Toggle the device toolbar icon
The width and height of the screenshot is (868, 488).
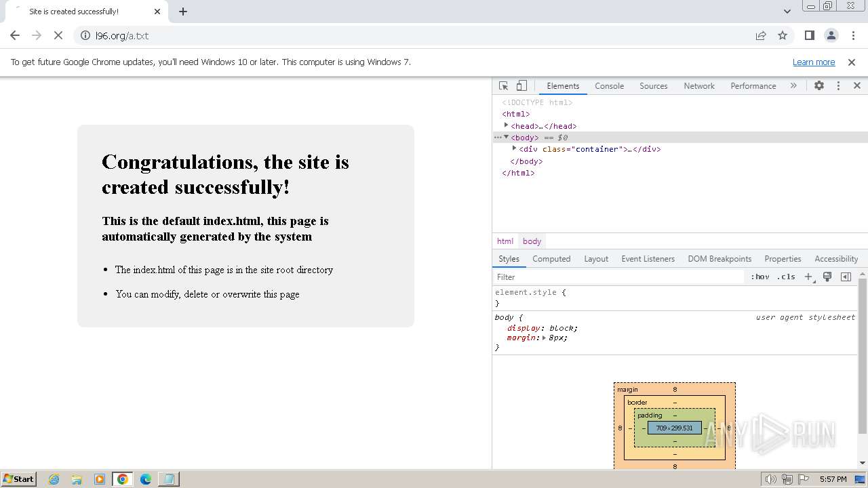point(521,86)
